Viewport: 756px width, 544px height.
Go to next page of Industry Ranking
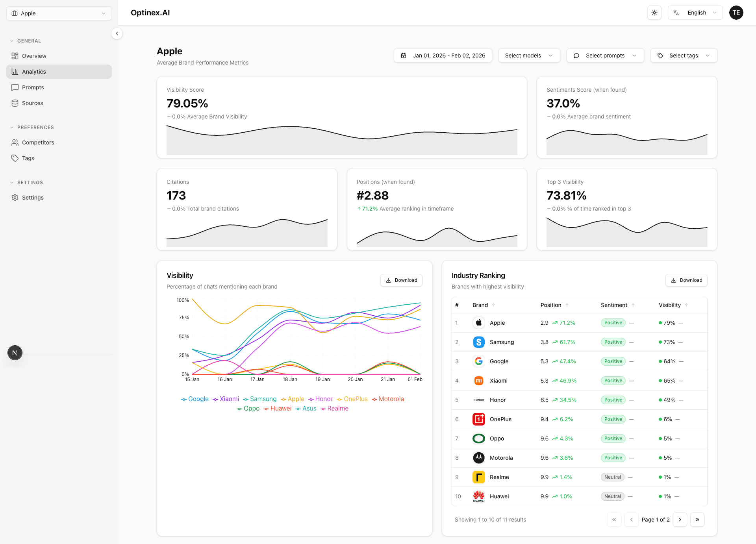point(680,520)
